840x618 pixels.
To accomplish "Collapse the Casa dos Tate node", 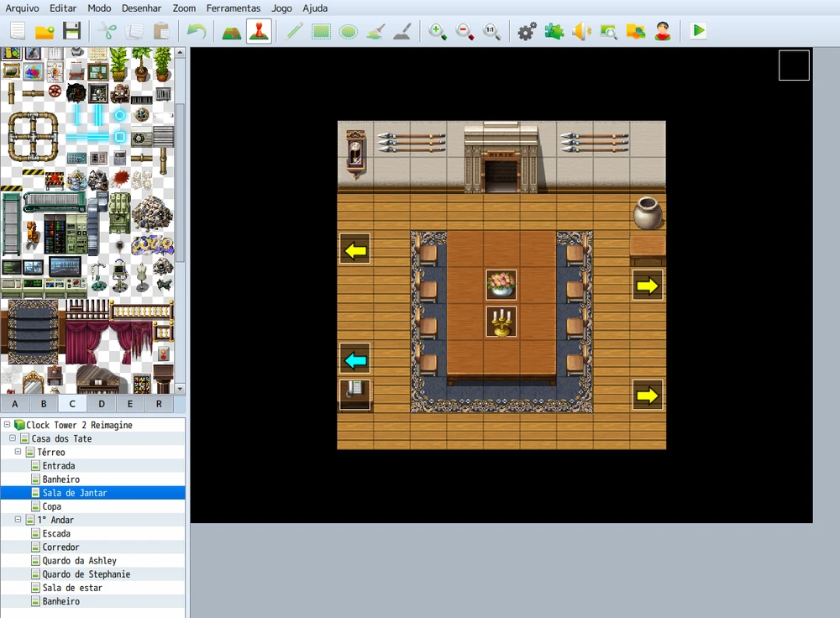I will coord(13,439).
